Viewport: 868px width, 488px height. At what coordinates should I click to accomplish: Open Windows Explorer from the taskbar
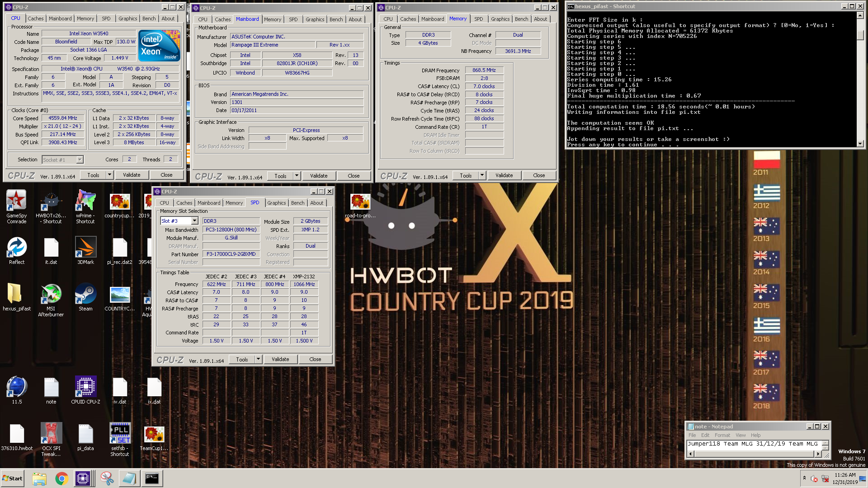coord(39,479)
